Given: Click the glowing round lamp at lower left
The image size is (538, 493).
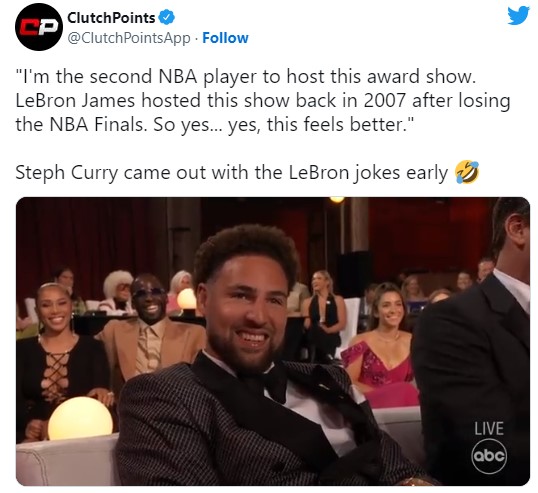Looking at the screenshot, I should point(80,418).
